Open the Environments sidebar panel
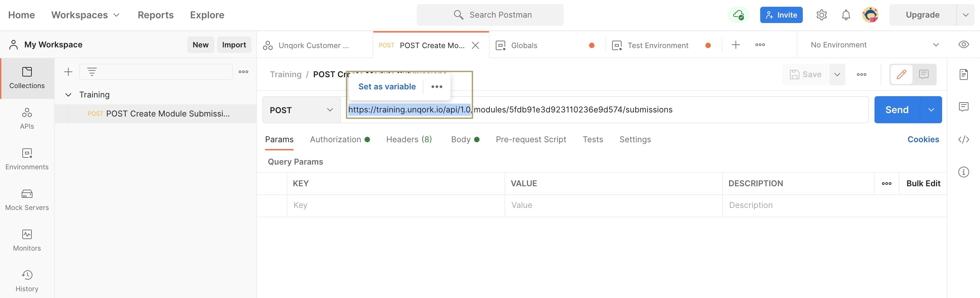The height and width of the screenshot is (298, 980). pyautogui.click(x=27, y=159)
